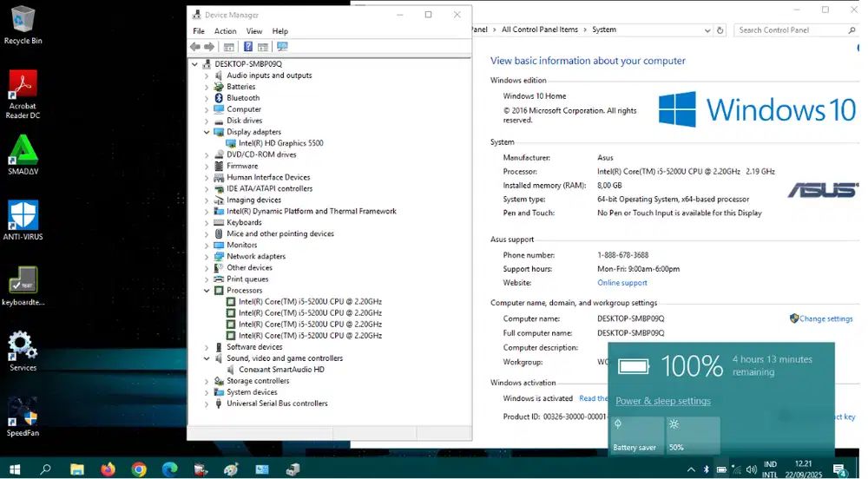Open the View menu in Device Manager
Screen dimensions: 868x479
(x=253, y=31)
